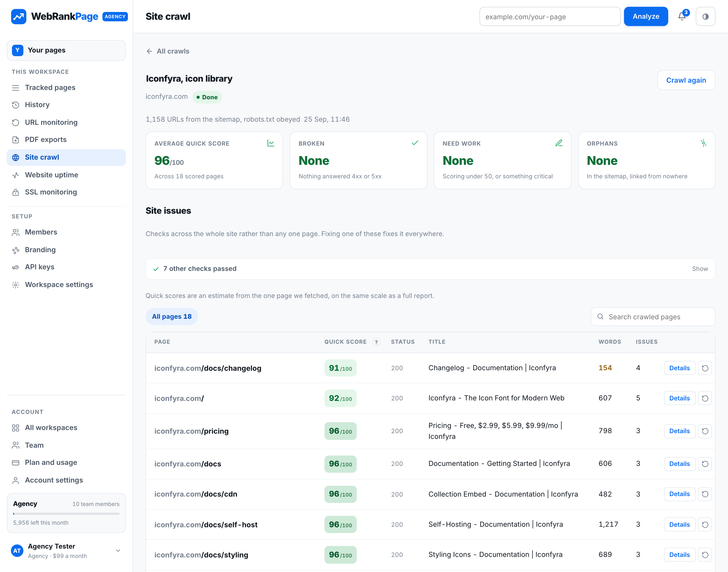728x572 pixels.
Task: Expand the Agency Tester account menu chevron
Action: click(x=118, y=551)
